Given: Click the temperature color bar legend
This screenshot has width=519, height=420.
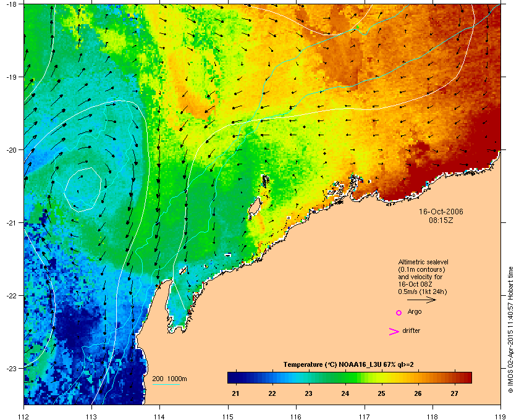Looking at the screenshot, I should coord(350,377).
